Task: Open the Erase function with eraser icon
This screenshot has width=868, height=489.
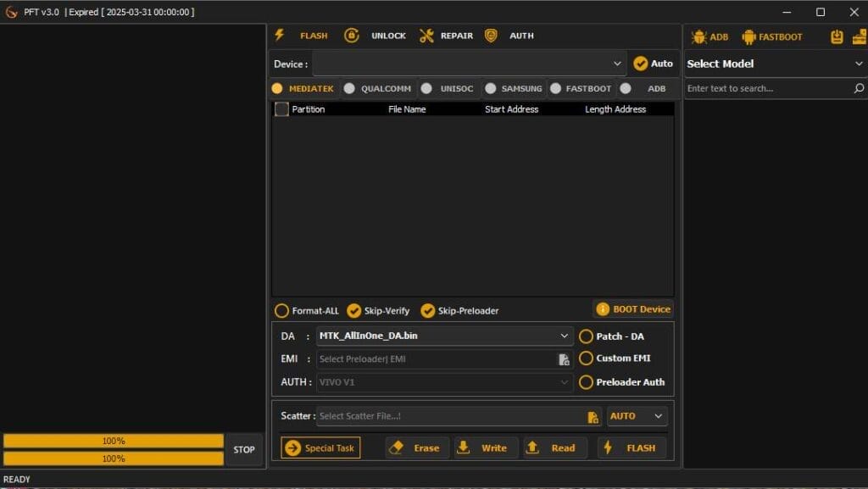Action: tap(396, 447)
